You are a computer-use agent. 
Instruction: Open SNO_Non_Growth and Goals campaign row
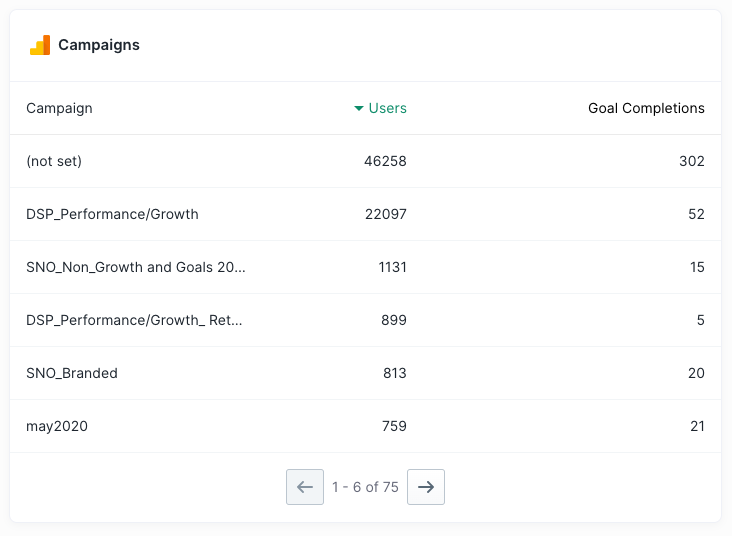[135, 267]
